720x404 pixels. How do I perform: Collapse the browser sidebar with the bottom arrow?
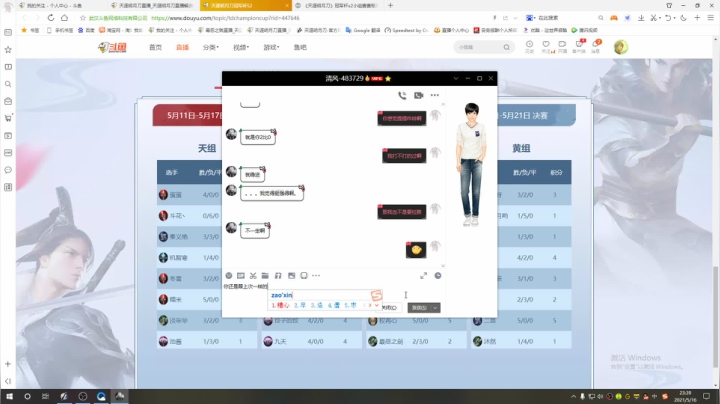pos(8,381)
